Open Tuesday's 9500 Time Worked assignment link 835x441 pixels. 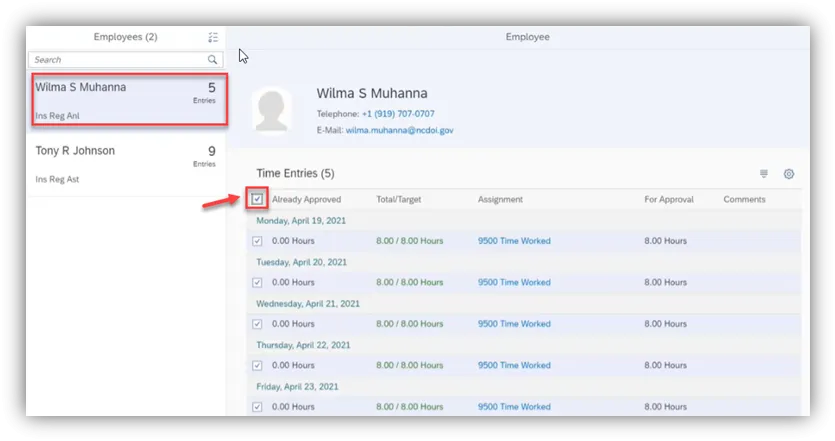tap(514, 283)
